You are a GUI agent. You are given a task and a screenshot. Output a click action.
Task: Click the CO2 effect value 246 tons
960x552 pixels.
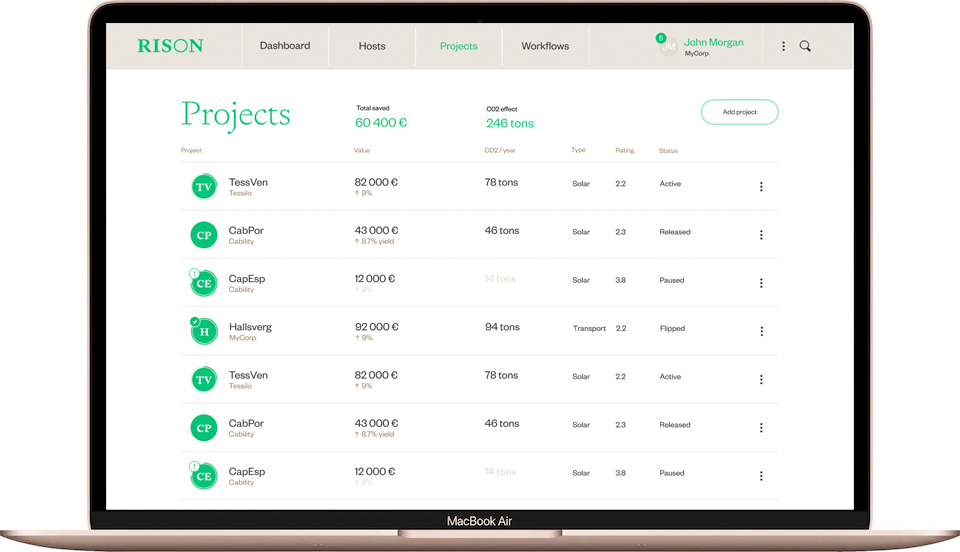click(509, 123)
